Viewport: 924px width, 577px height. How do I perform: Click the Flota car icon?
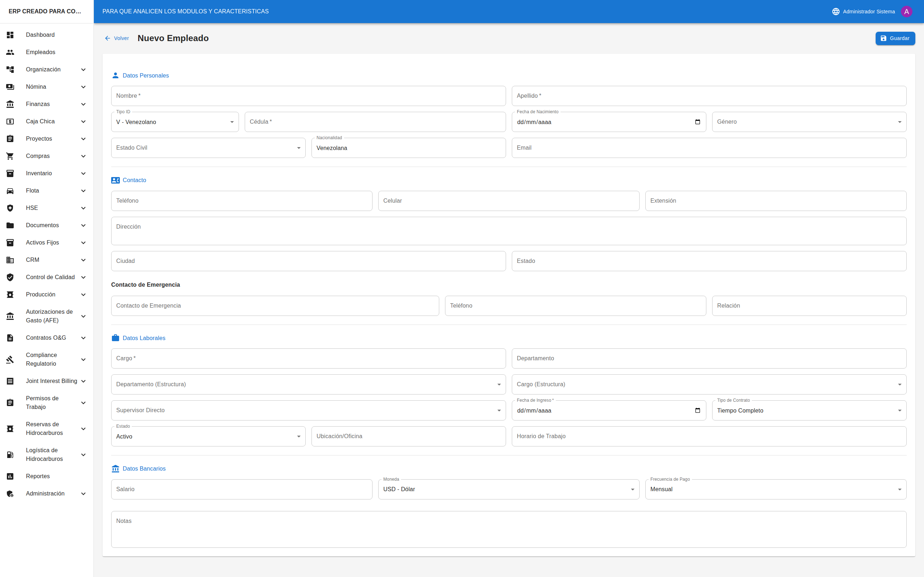tap(10, 191)
